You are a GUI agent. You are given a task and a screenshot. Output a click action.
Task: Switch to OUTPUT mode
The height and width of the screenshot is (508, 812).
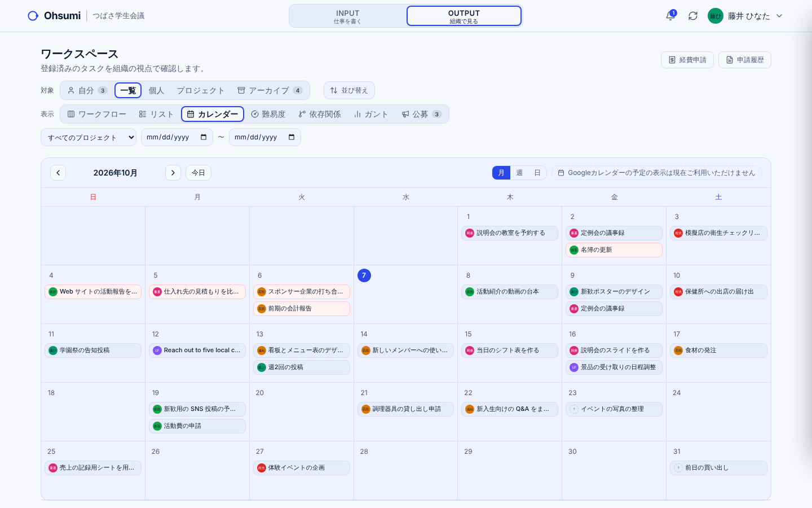pyautogui.click(x=464, y=16)
